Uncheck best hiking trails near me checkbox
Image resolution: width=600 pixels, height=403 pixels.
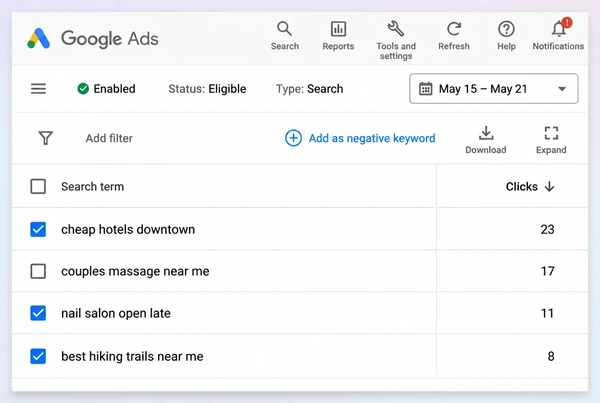point(38,356)
